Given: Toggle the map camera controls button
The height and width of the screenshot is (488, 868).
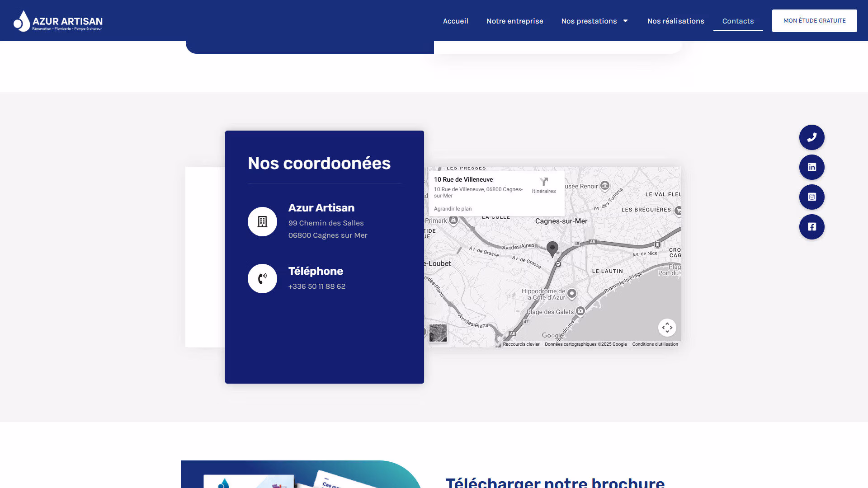Looking at the screenshot, I should (667, 328).
